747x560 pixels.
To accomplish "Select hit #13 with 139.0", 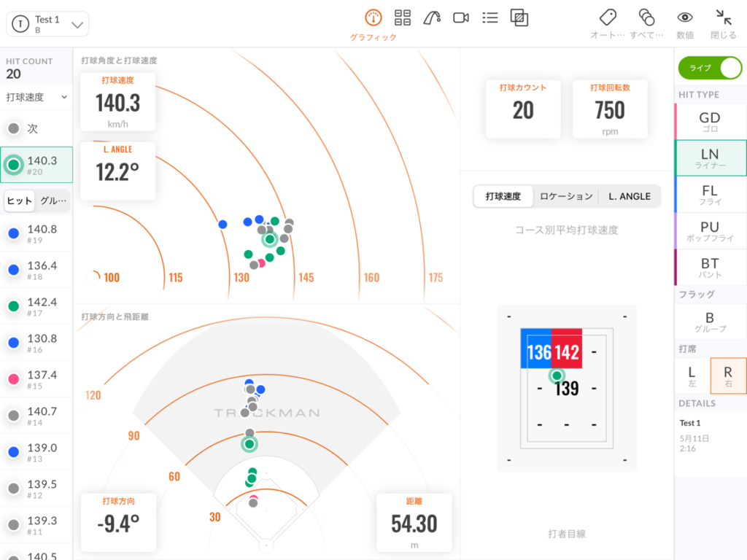I will (36, 452).
